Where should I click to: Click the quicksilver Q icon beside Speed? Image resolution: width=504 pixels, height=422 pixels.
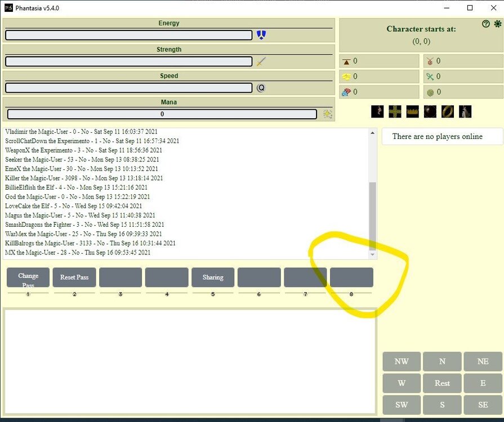pos(261,88)
